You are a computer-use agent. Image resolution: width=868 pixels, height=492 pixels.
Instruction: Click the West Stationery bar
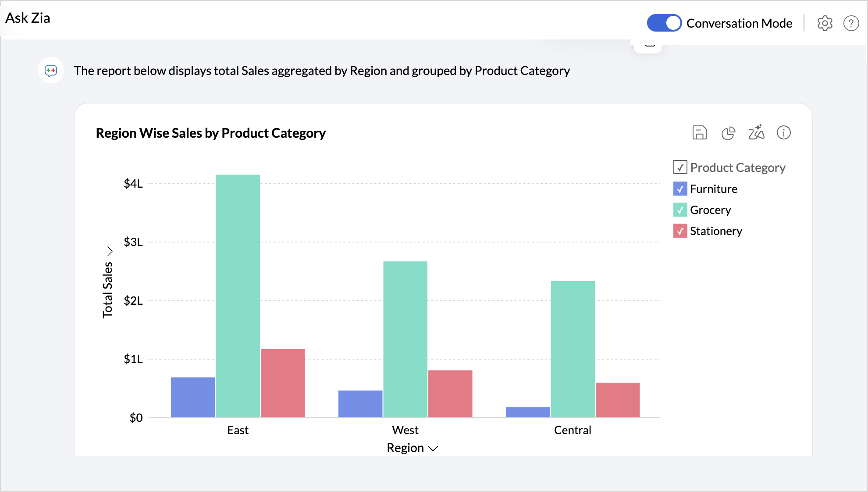tap(450, 393)
